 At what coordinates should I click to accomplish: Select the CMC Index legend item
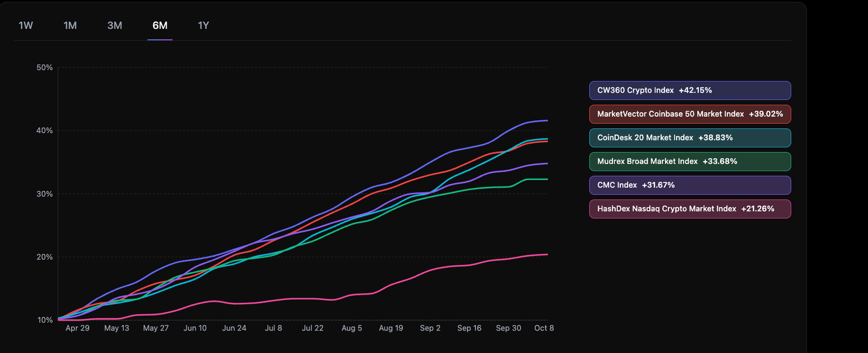[690, 185]
